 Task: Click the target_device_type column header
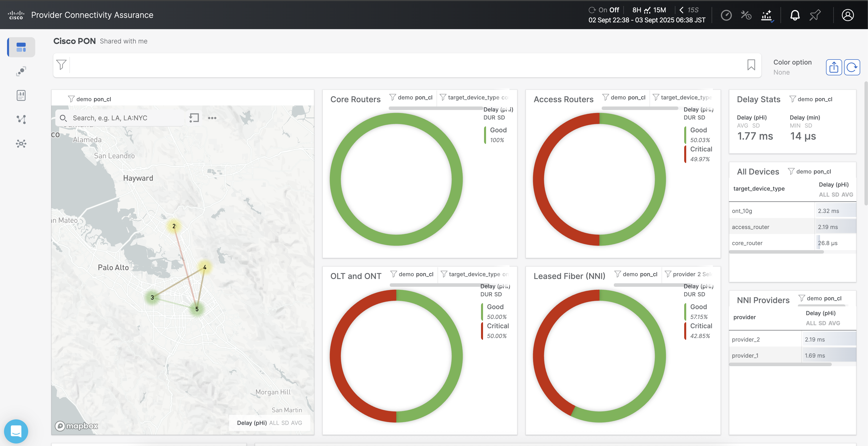tap(759, 189)
